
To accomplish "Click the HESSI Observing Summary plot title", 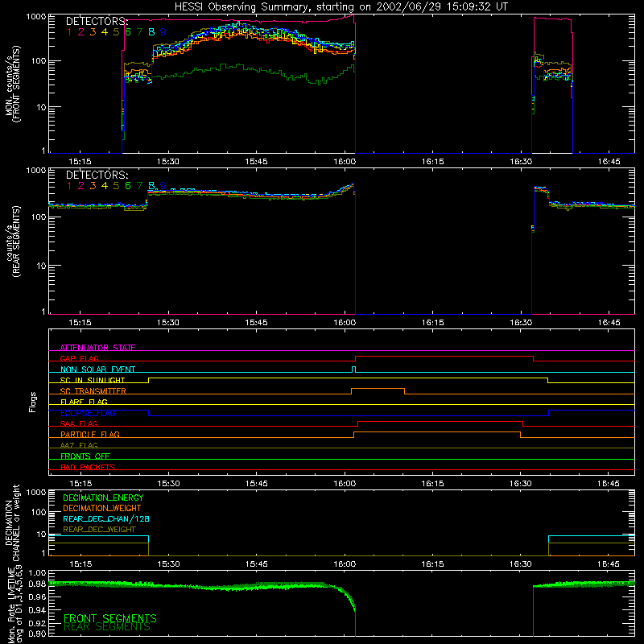I will click(341, 7).
